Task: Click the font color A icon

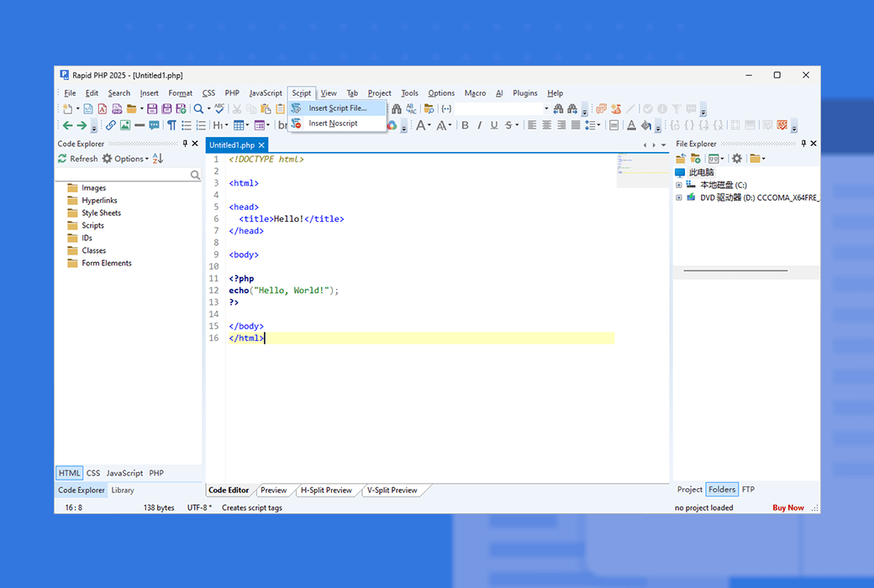Action: point(631,125)
